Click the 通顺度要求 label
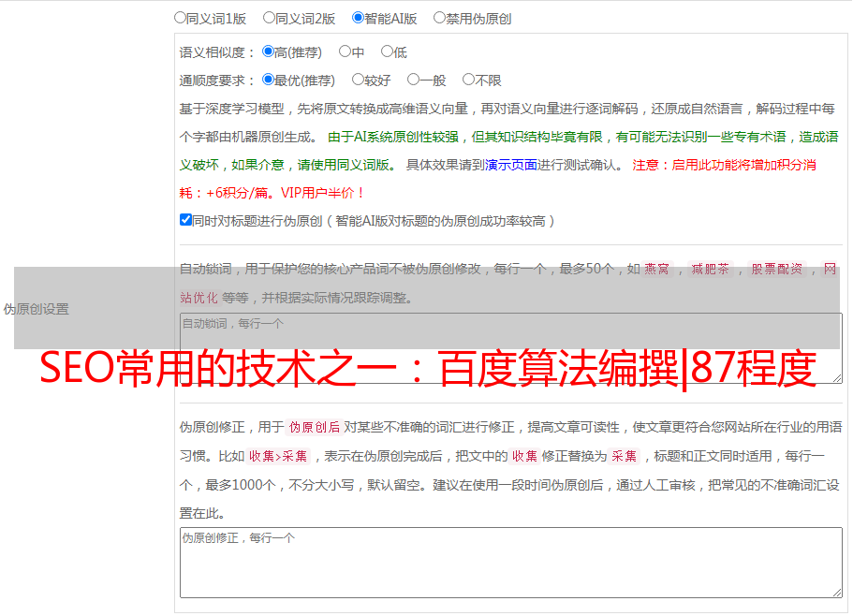 217,81
